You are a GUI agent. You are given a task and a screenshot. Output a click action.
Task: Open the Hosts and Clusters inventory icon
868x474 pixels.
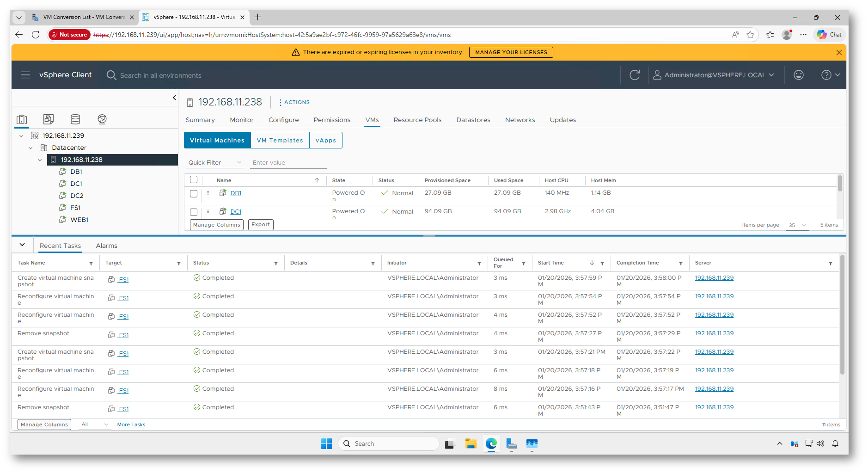click(22, 119)
